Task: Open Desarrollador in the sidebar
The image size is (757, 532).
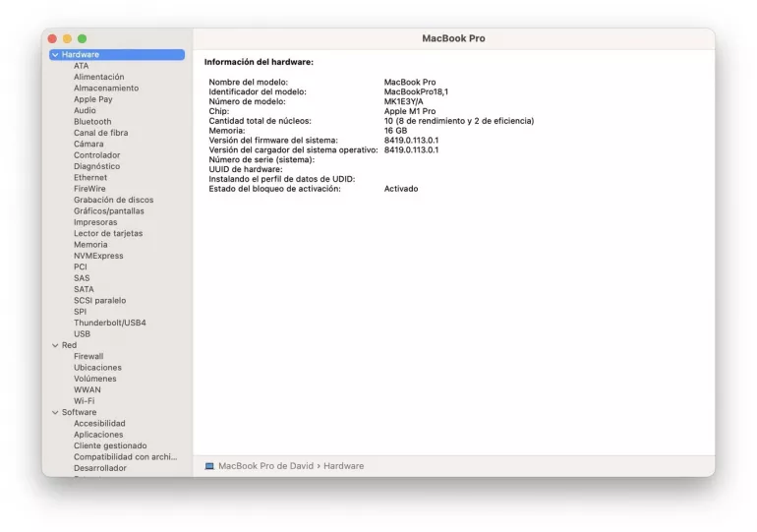Action: [x=100, y=468]
